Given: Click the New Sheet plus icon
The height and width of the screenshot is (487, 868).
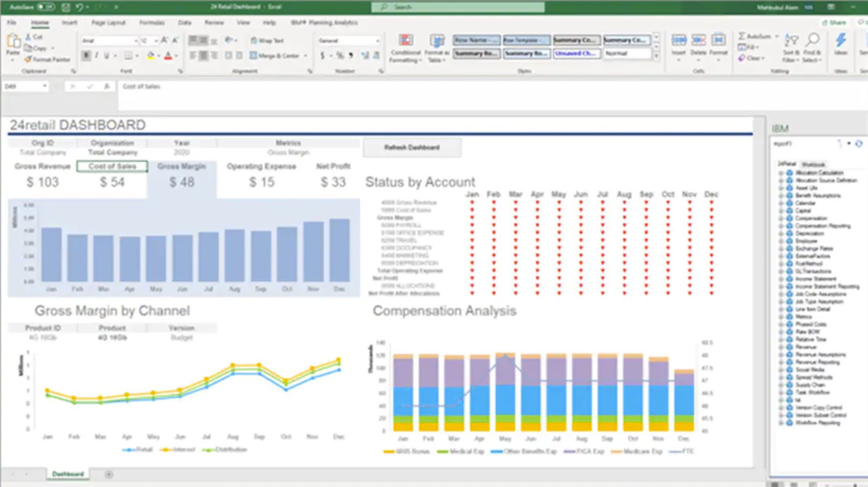Looking at the screenshot, I should coord(109,475).
